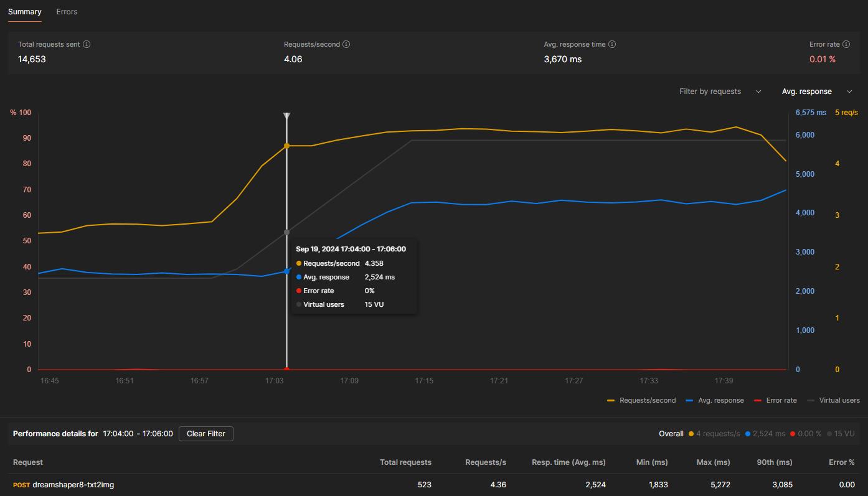Screen dimensions: 868x496
Task: Click the Request column header
Action: point(28,462)
